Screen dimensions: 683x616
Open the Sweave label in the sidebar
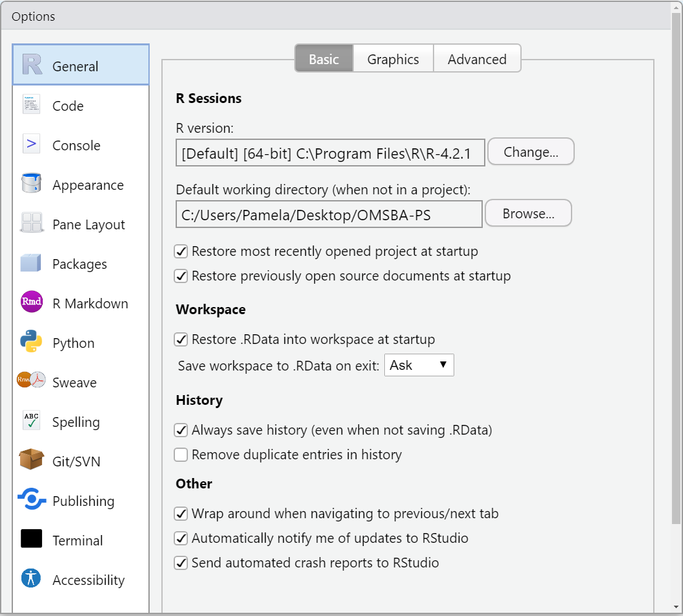coord(75,383)
